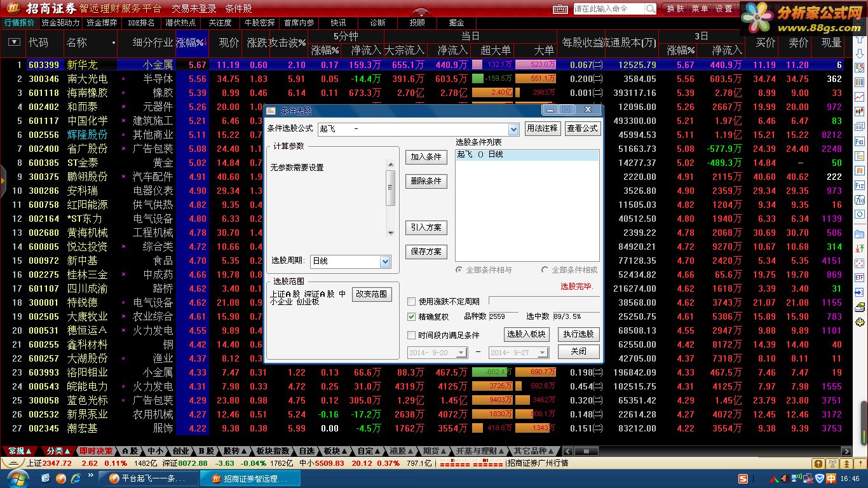
Task: Open the line chart icon in right sidebar
Action: click(x=860, y=97)
